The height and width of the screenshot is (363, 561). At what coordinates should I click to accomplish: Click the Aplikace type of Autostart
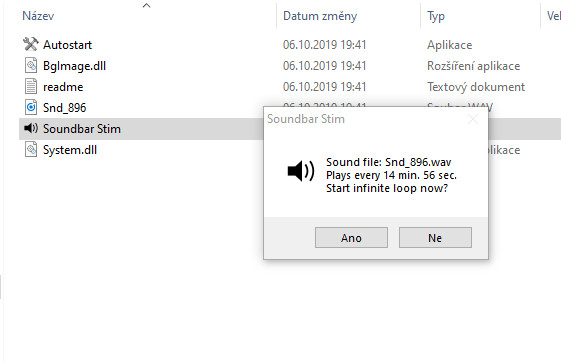click(x=449, y=45)
